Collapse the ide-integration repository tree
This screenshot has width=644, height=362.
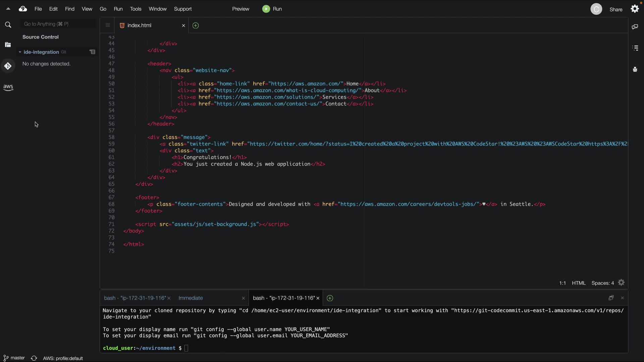tap(20, 52)
